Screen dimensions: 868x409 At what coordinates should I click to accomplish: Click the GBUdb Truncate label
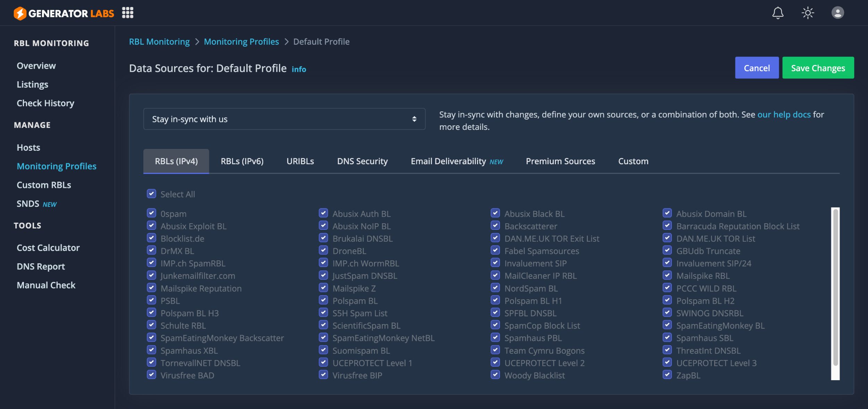pyautogui.click(x=708, y=251)
